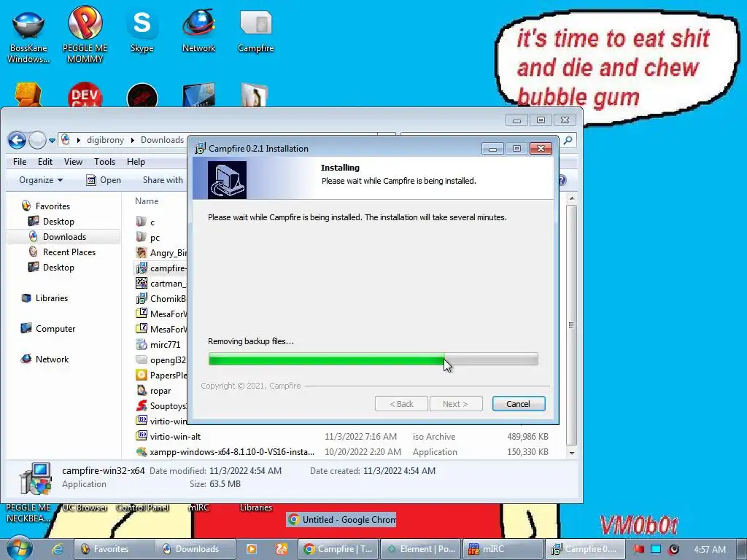Select the ropar file

point(154,391)
